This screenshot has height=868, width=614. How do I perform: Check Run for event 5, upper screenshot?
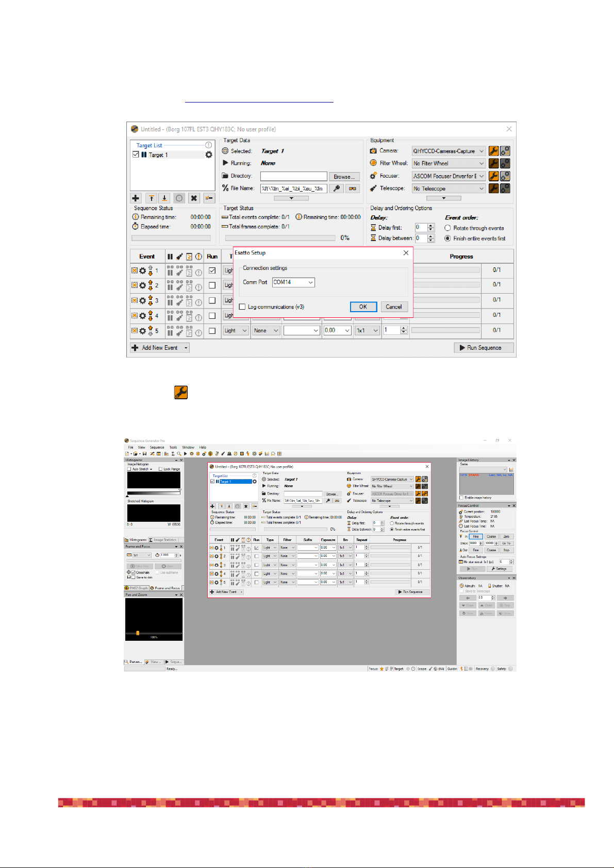click(212, 331)
